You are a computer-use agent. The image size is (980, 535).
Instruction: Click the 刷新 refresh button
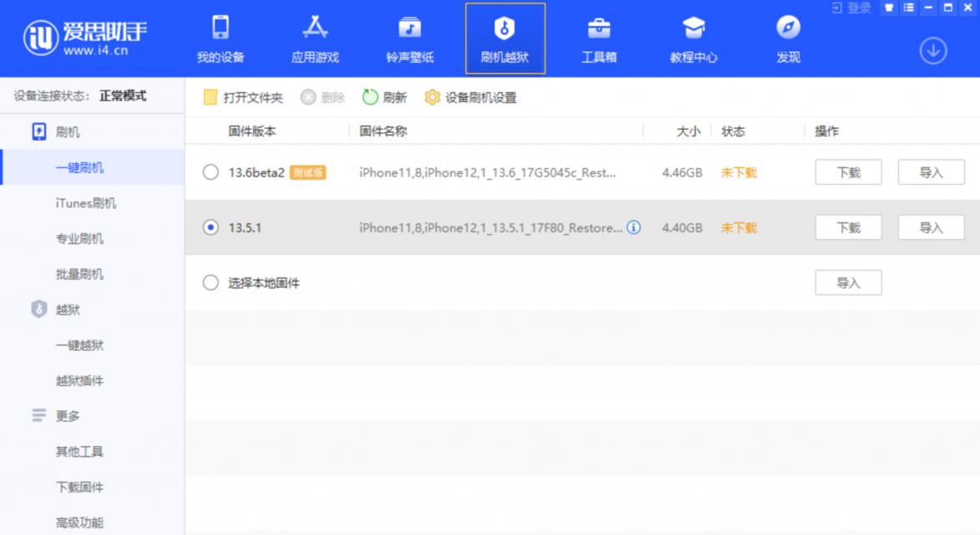point(384,98)
